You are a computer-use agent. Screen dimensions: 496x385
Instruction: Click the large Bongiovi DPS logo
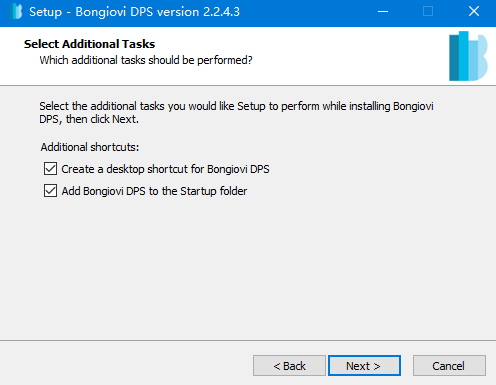(x=468, y=56)
